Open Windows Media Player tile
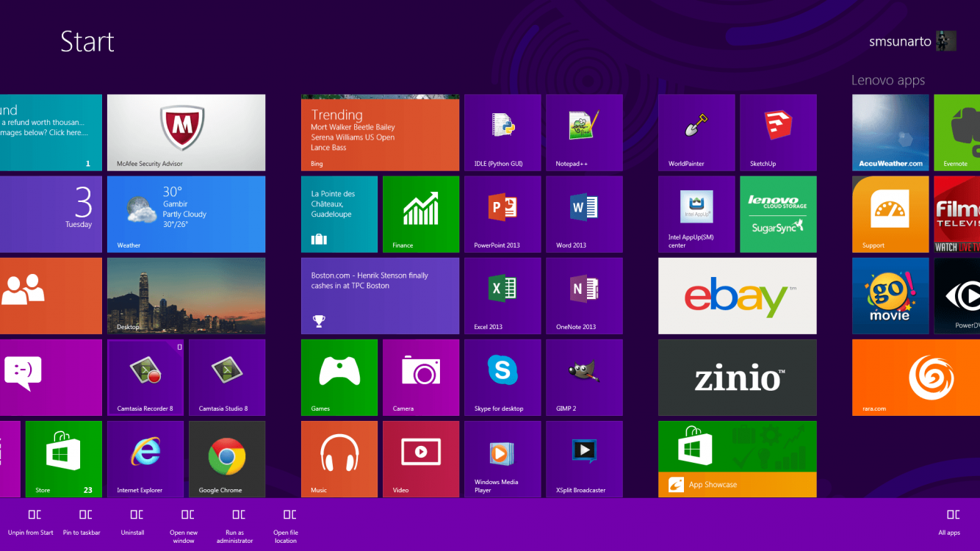 point(502,459)
